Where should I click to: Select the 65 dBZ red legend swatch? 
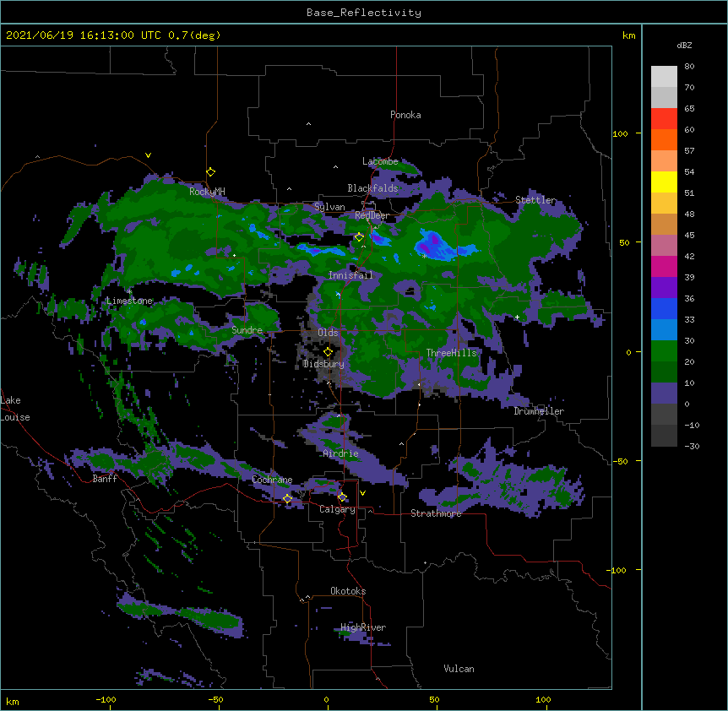[x=664, y=119]
